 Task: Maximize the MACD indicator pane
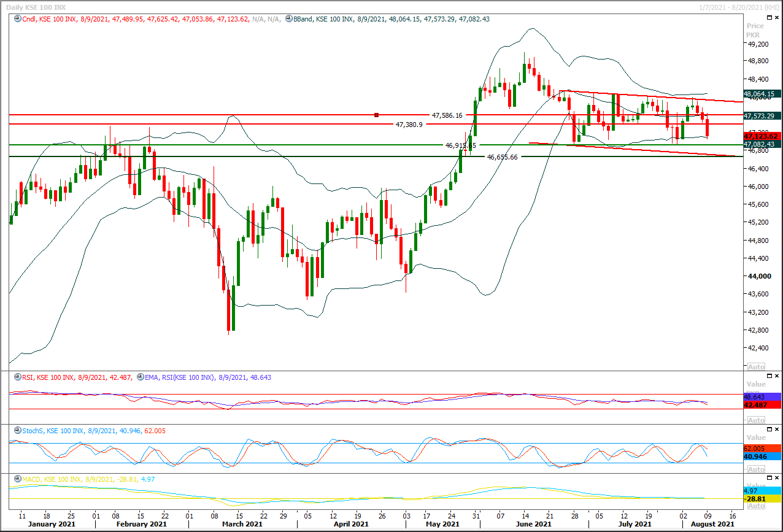(x=768, y=477)
